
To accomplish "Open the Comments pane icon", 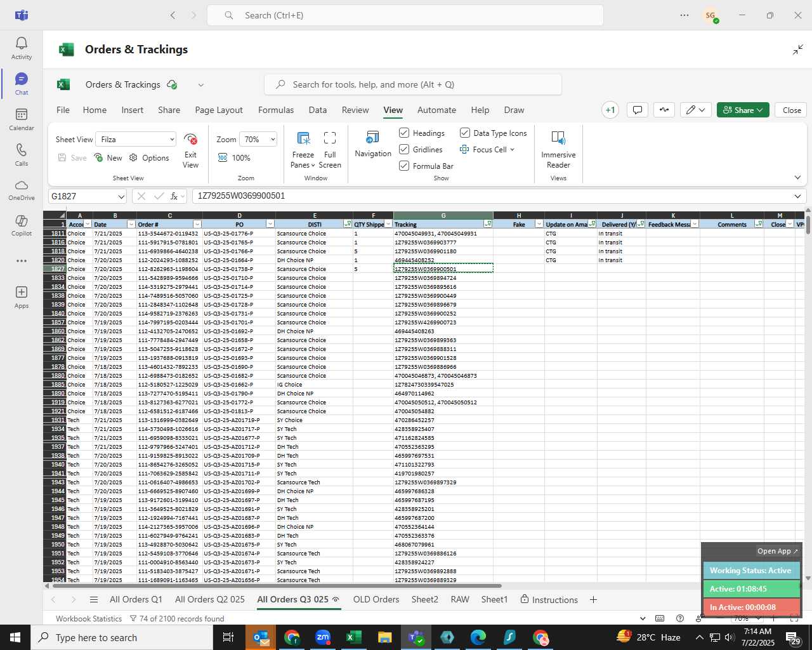I will pos(638,110).
